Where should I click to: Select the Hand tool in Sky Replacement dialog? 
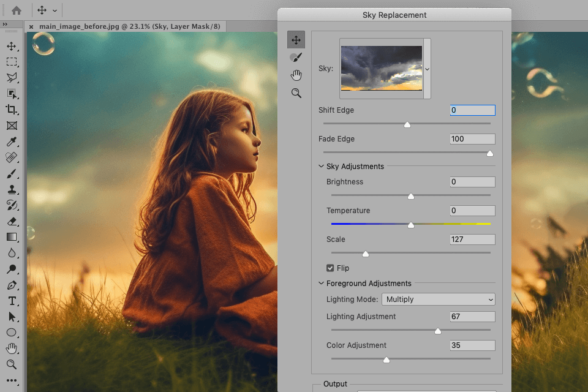[x=296, y=75]
